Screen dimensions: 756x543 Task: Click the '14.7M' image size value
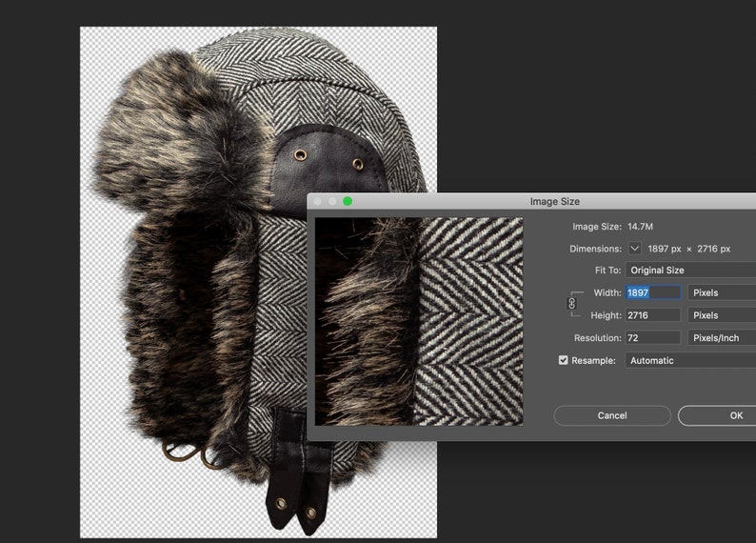640,227
